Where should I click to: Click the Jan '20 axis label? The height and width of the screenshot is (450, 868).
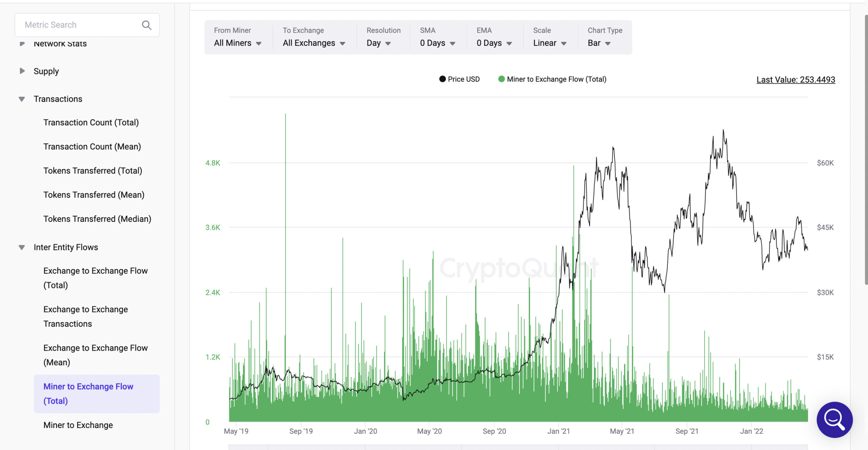click(366, 431)
